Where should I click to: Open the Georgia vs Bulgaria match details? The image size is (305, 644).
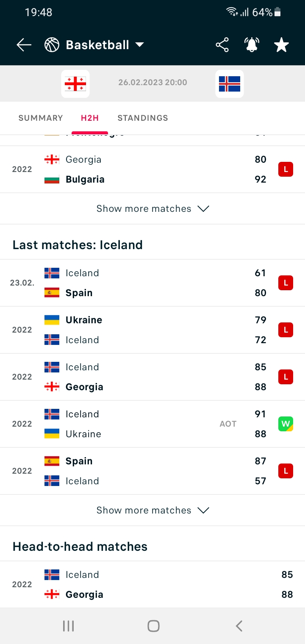(x=152, y=169)
